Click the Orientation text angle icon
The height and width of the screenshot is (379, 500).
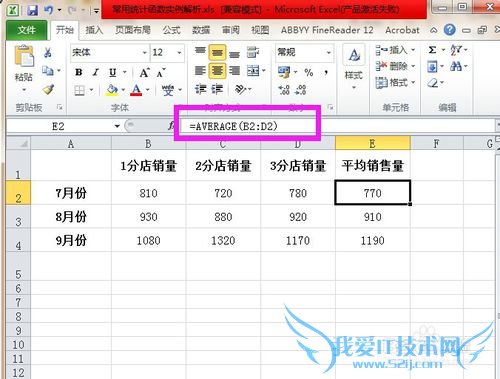[241, 89]
